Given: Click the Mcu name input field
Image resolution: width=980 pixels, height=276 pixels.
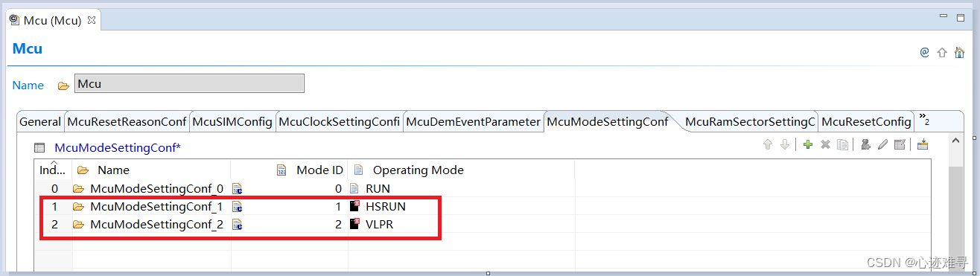Looking at the screenshot, I should click(x=189, y=84).
